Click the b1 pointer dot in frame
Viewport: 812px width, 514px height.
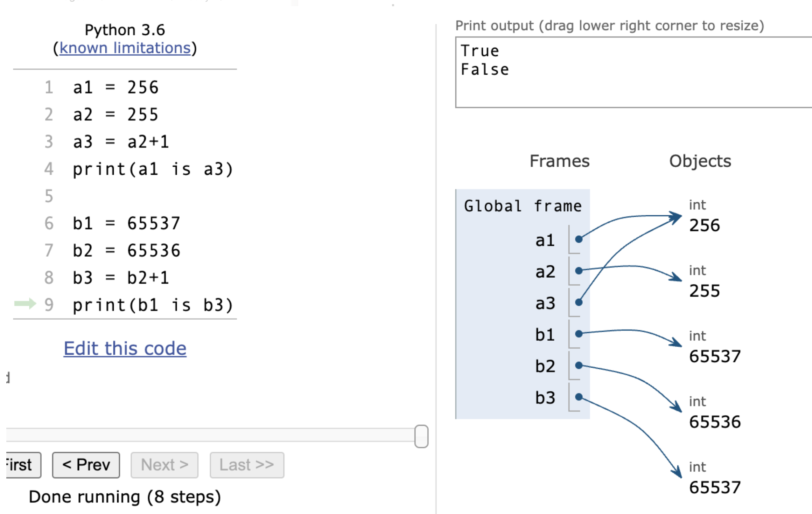579,334
